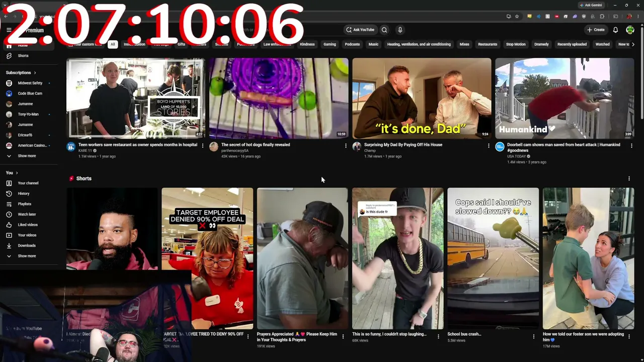Select the Gaming filter chip
The height and width of the screenshot is (362, 644).
tap(330, 44)
